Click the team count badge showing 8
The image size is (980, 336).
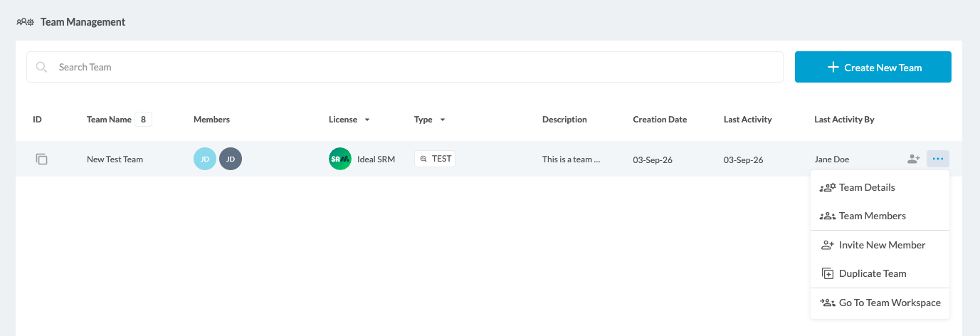143,120
